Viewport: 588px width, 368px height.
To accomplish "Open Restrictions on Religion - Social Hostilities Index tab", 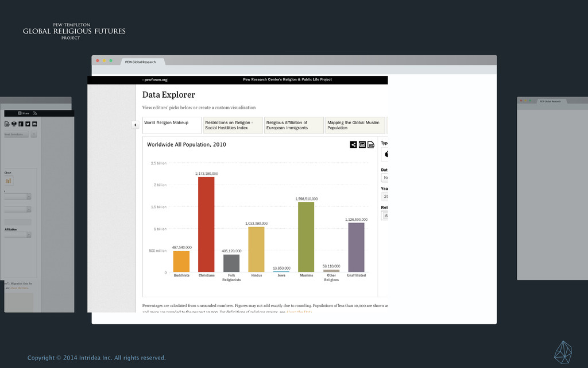I will [x=233, y=125].
